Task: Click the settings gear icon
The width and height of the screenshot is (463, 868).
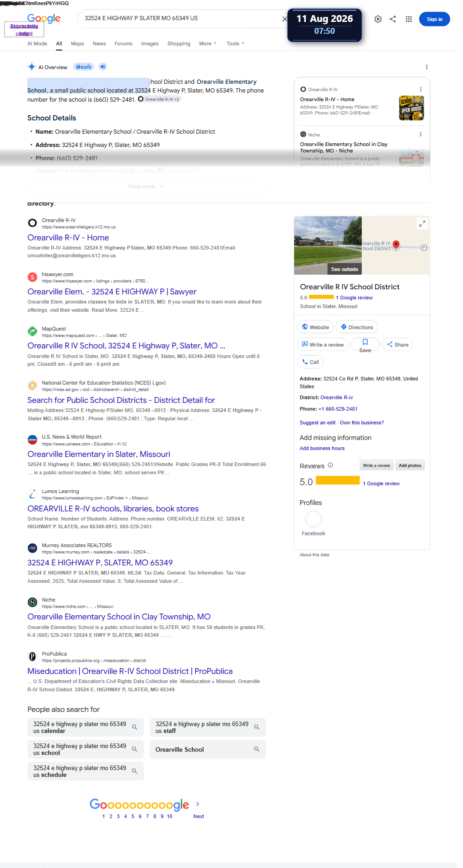Action: [x=378, y=19]
